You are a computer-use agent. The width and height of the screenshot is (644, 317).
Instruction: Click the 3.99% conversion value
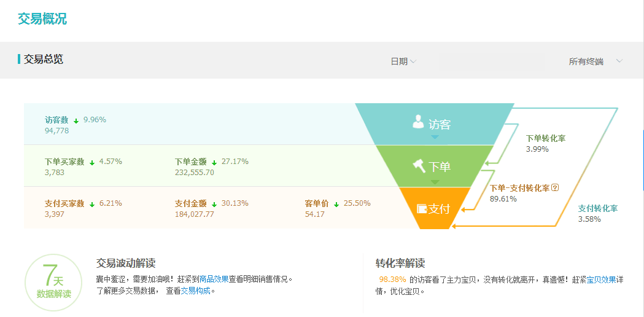pos(537,149)
